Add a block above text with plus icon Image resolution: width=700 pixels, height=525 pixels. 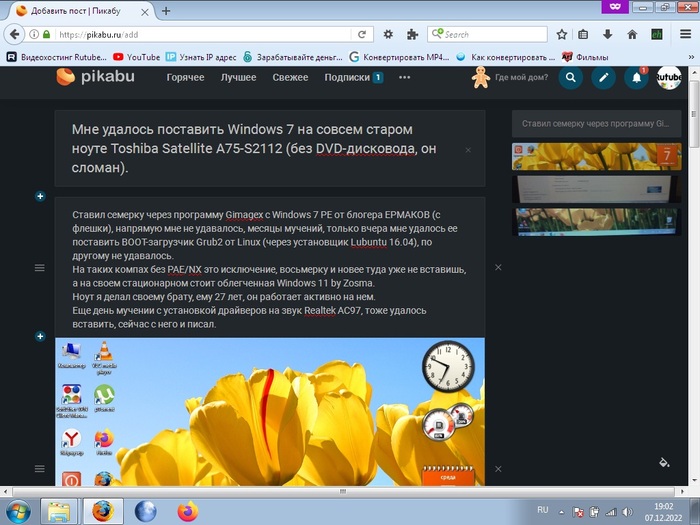pyautogui.click(x=40, y=196)
